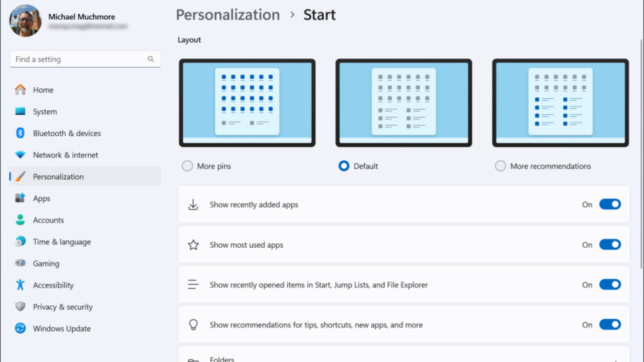Open Windows Update sync icon
The width and height of the screenshot is (644, 362).
[x=20, y=328]
